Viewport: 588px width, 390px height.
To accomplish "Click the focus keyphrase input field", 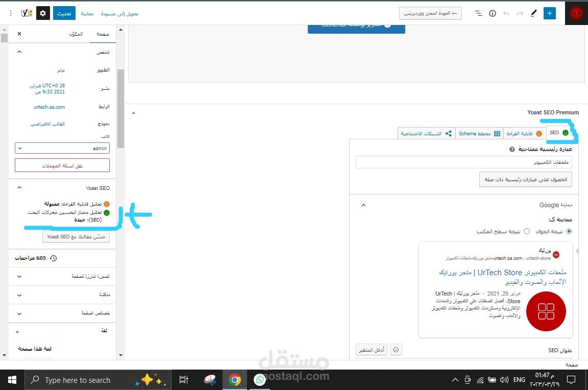I will point(464,162).
